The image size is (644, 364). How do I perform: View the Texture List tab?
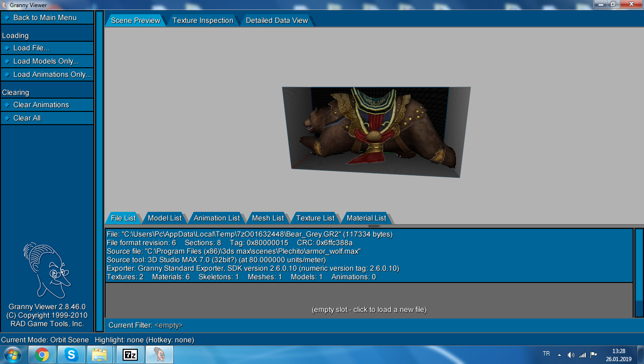(x=315, y=218)
